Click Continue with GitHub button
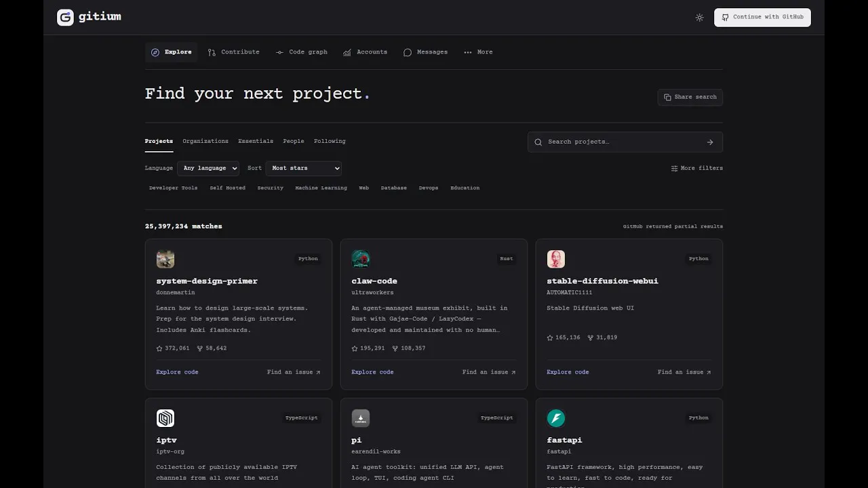The height and width of the screenshot is (488, 868). [x=762, y=18]
